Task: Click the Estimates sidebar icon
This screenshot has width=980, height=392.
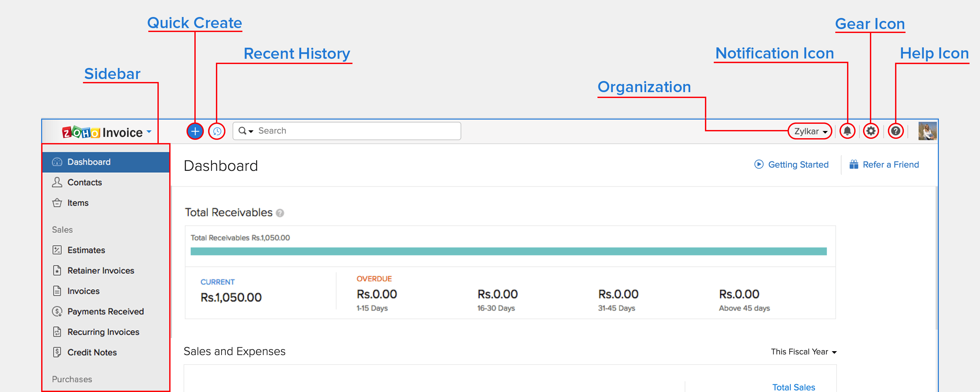Action: [x=57, y=250]
